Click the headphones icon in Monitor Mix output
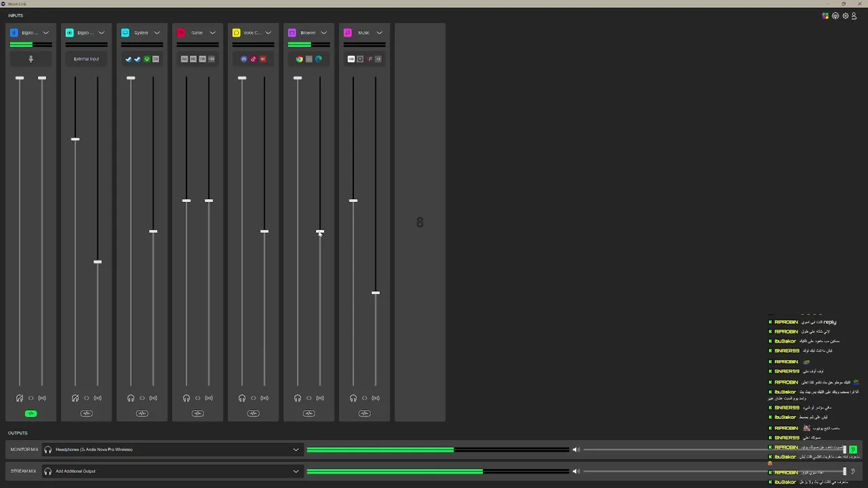 (x=47, y=449)
